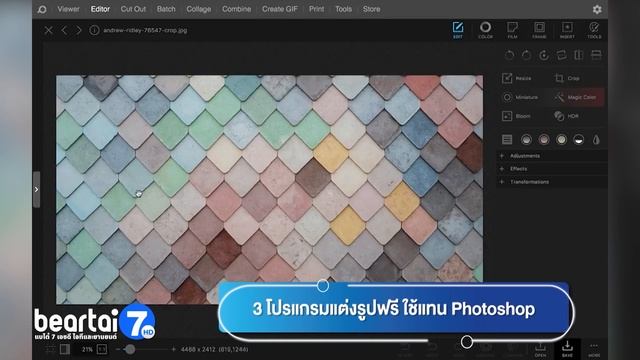Open the Film panel icon
Screen dimensions: 640x360
point(512,30)
